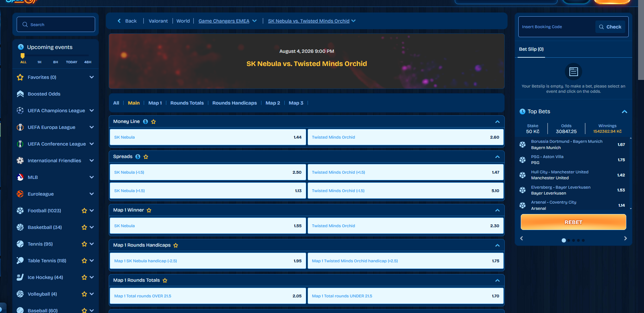Viewport: 644px width, 313px height.
Task: Click the Back arrow icon in breadcrumb
Action: [x=119, y=21]
